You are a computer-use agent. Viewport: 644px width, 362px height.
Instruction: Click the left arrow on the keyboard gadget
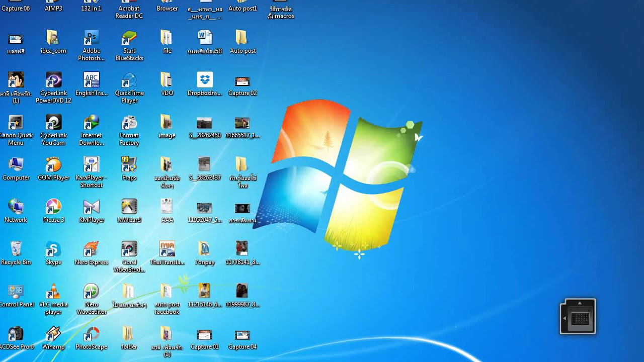click(x=565, y=318)
